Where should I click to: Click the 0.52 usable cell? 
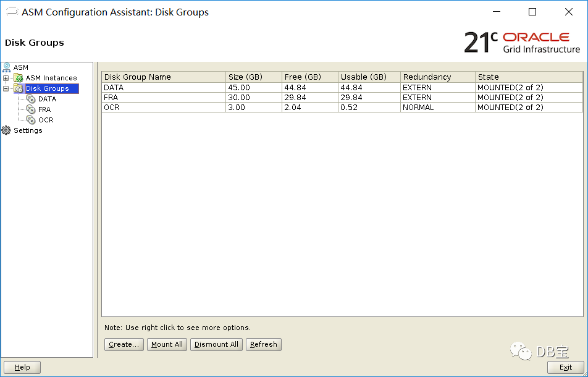point(369,107)
